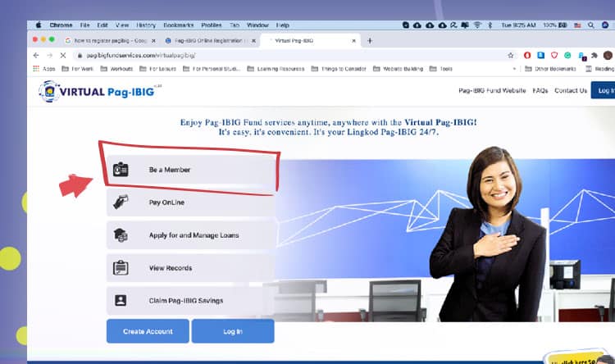
Task: Click Claim Pag-IBIG Savings button
Action: coord(190,300)
